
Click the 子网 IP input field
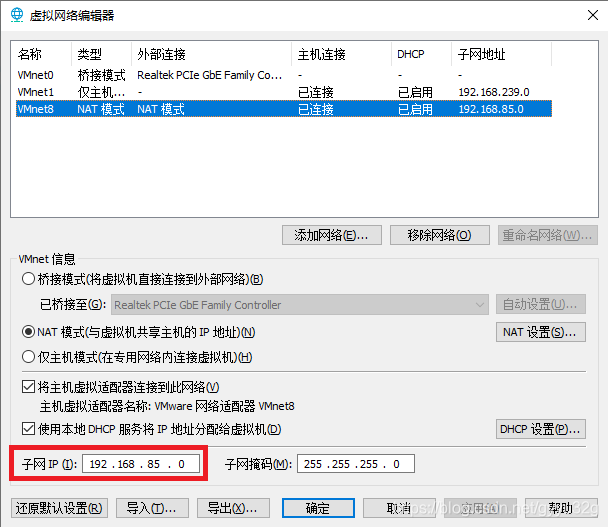pyautogui.click(x=141, y=464)
